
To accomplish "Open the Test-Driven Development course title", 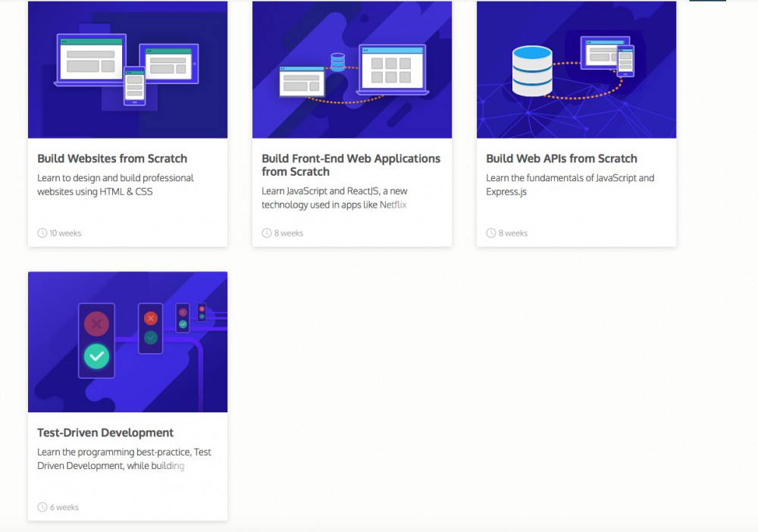I will [105, 433].
